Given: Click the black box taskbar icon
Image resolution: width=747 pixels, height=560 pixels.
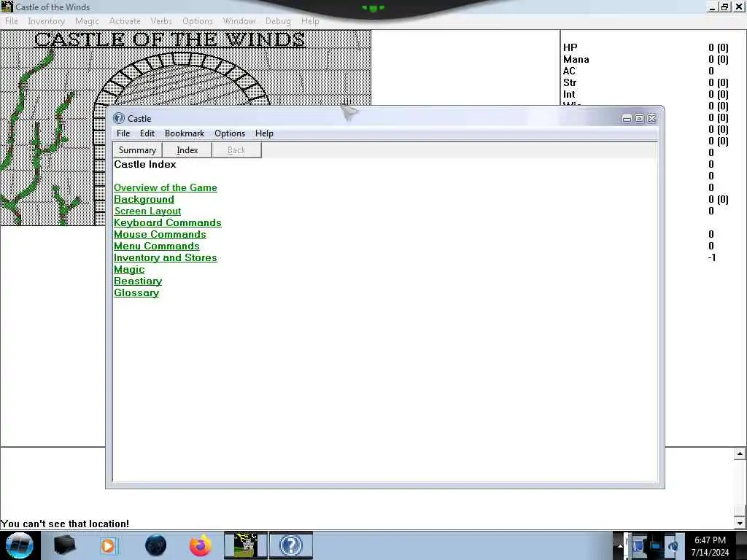Looking at the screenshot, I should (65, 545).
